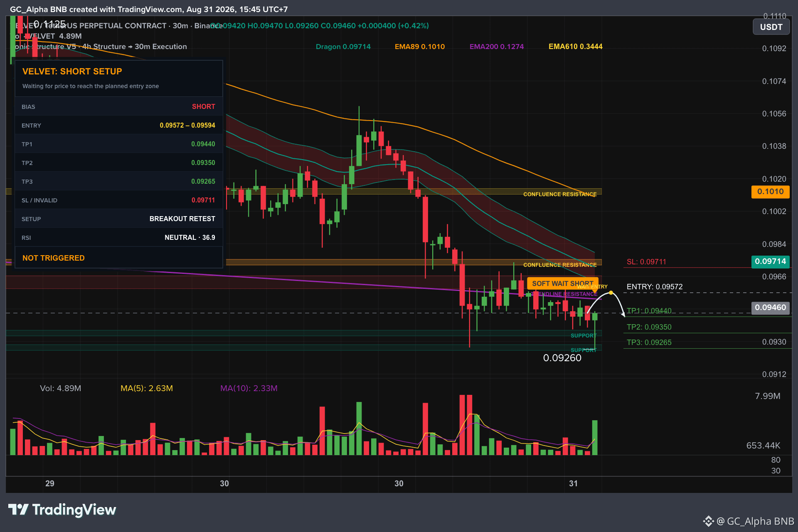Select the orange 0.1010 price axis tag
The width and height of the screenshot is (798, 532).
(x=770, y=192)
